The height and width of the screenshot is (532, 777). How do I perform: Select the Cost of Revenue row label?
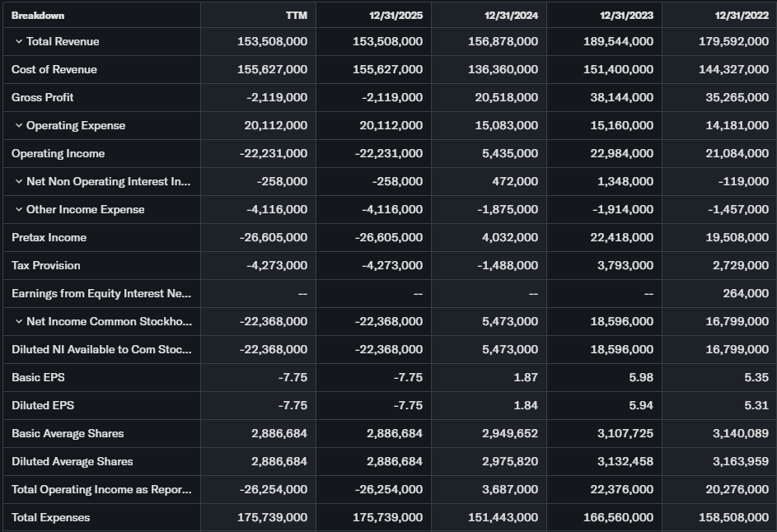(x=54, y=70)
